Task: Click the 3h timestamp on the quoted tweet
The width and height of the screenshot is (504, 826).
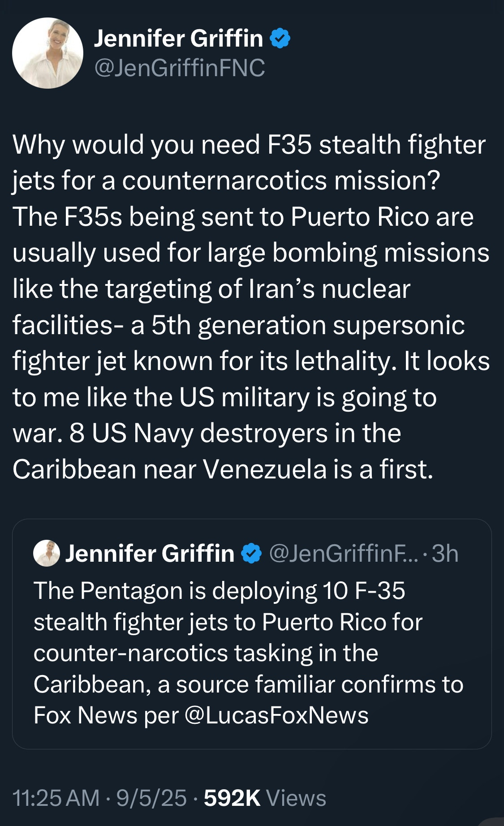Action: pyautogui.click(x=445, y=554)
